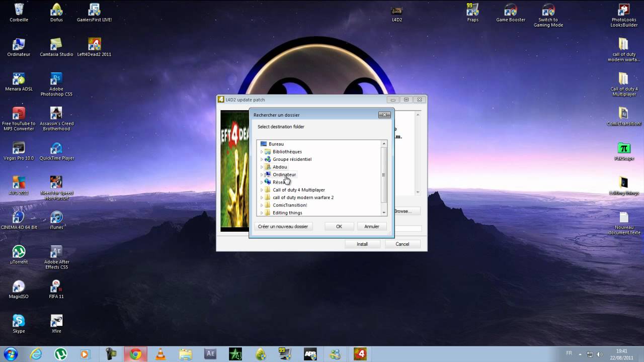Screen dimensions: 644x362
Task: Open iTunes desktop shortcut
Action: pyautogui.click(x=56, y=220)
